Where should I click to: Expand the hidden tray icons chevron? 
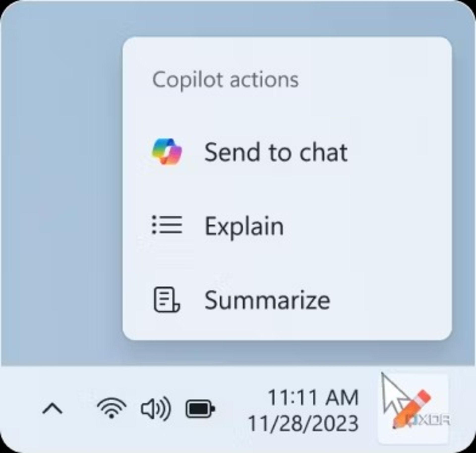pyautogui.click(x=52, y=409)
